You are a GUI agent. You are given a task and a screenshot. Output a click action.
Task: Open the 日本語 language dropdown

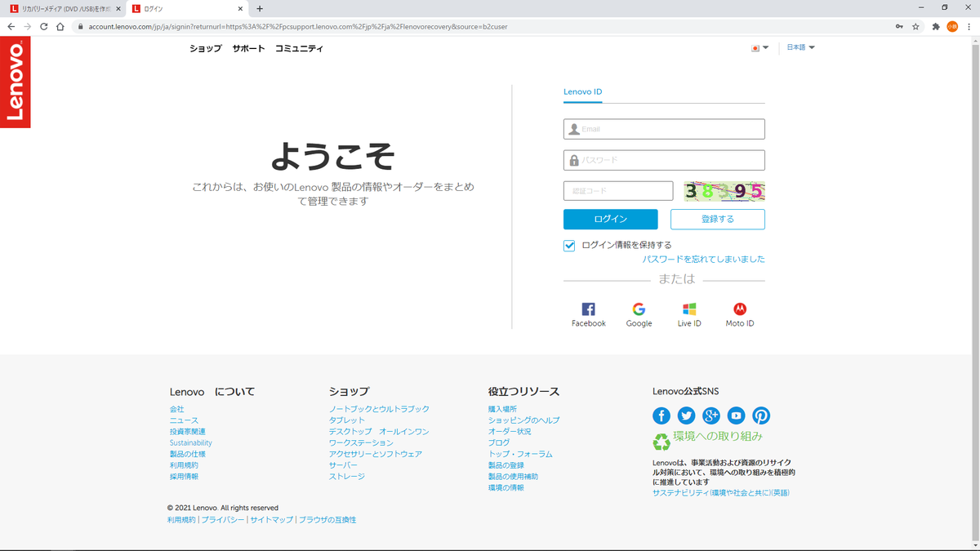pos(800,47)
